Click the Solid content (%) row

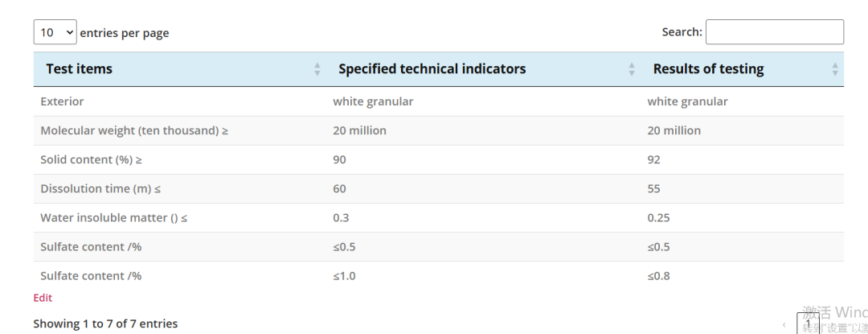point(439,160)
